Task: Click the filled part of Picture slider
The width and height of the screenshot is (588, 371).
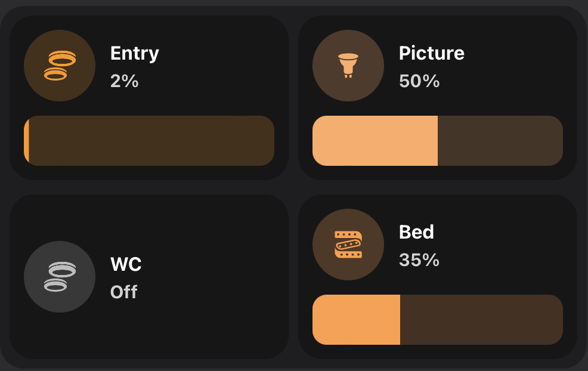Action: [x=375, y=141]
